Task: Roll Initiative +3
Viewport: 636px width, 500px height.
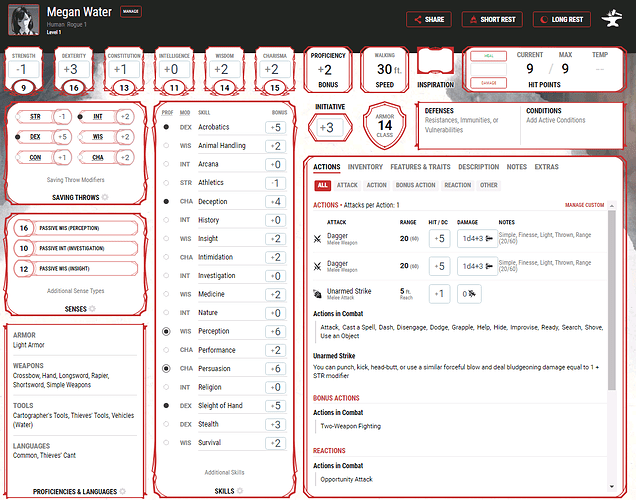Action: [329, 128]
